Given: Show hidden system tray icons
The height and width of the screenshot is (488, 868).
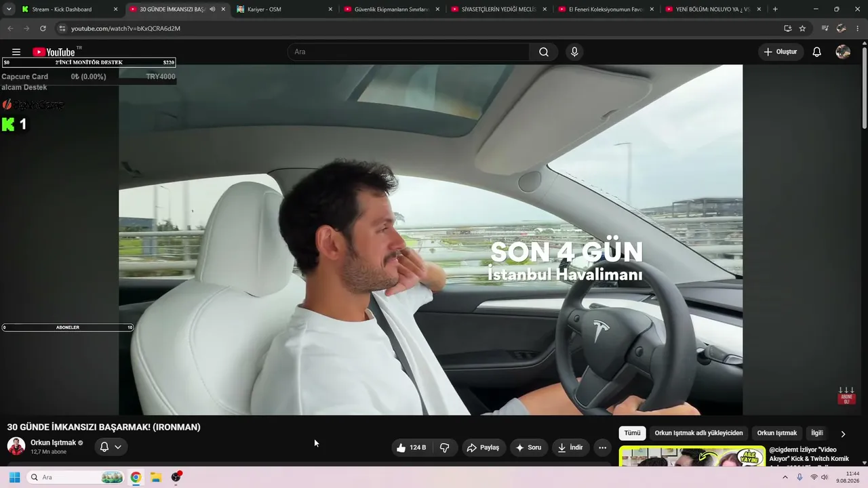Looking at the screenshot, I should click(x=785, y=477).
